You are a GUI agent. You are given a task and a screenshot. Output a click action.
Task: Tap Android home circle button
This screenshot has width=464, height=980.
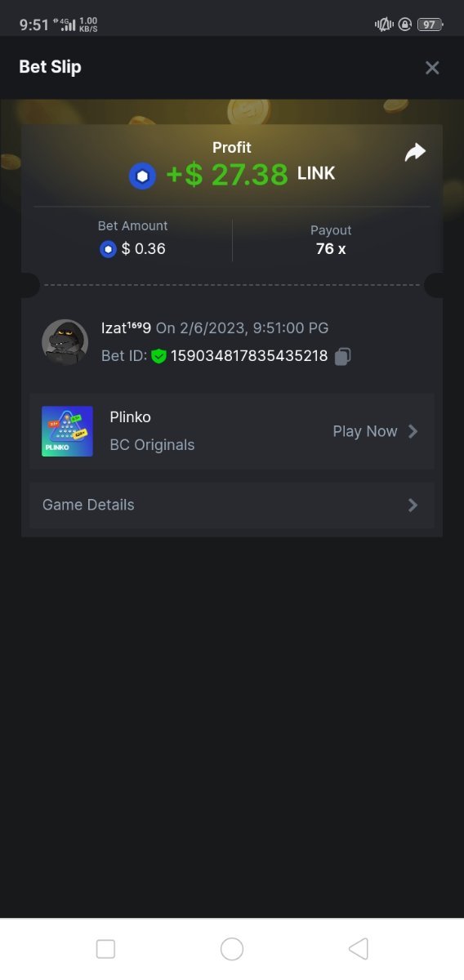click(232, 949)
